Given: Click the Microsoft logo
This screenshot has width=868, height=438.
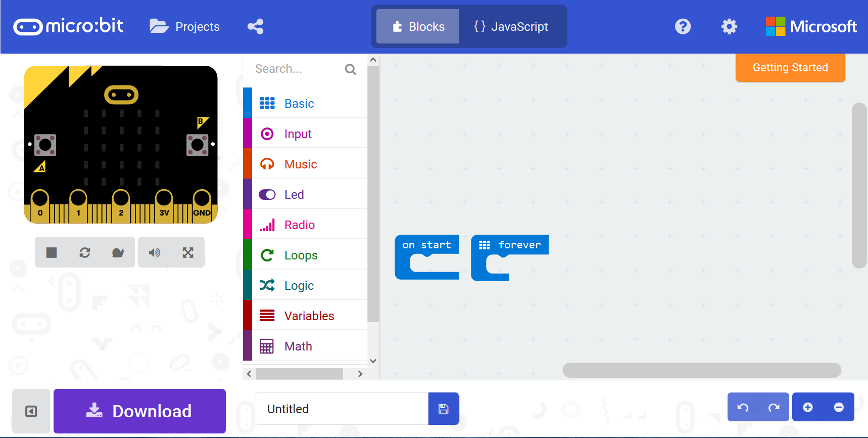Looking at the screenshot, I should coord(811,26).
